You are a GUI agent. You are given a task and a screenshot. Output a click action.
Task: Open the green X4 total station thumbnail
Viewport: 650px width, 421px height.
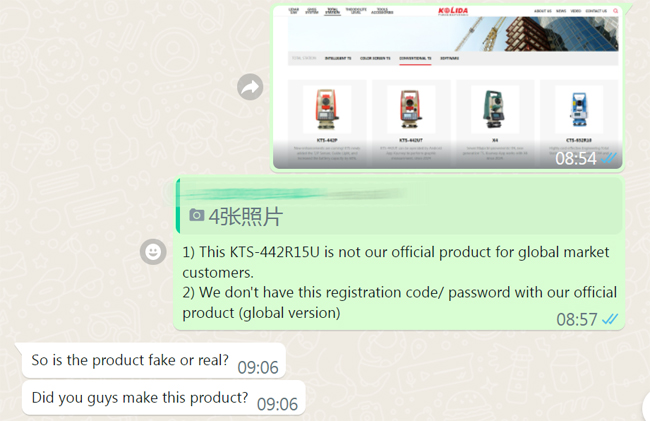[495, 109]
